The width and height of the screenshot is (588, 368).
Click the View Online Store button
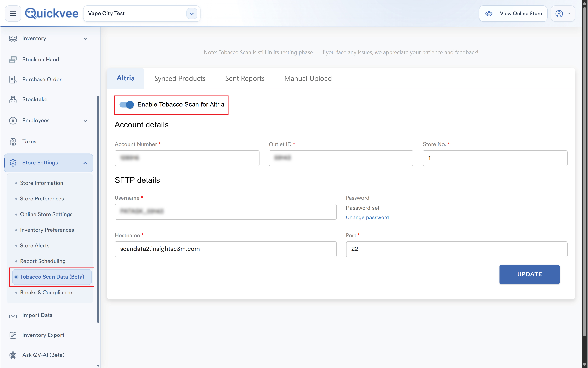pyautogui.click(x=513, y=14)
